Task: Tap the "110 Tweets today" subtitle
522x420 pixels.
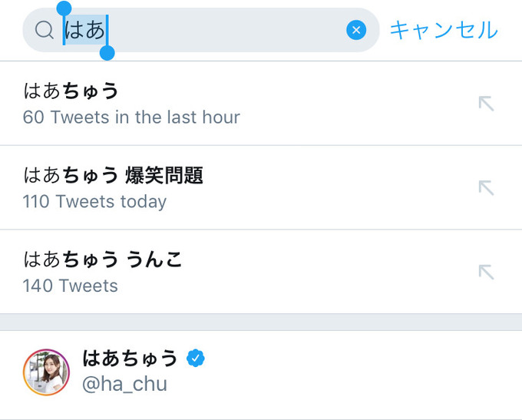Action: (x=94, y=202)
